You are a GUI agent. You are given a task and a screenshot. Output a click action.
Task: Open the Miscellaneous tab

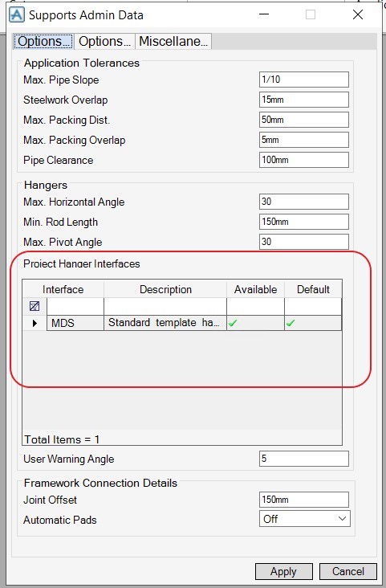click(173, 41)
